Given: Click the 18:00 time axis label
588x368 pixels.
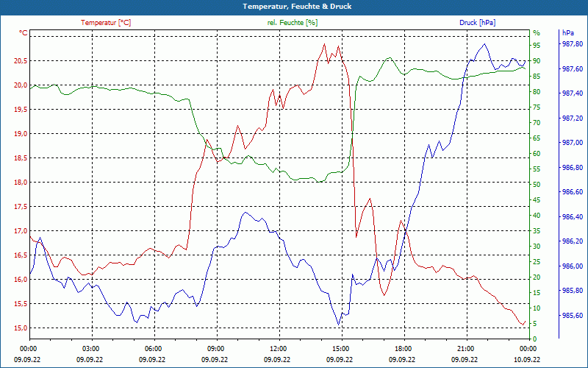Looking at the screenshot, I should [x=403, y=348].
